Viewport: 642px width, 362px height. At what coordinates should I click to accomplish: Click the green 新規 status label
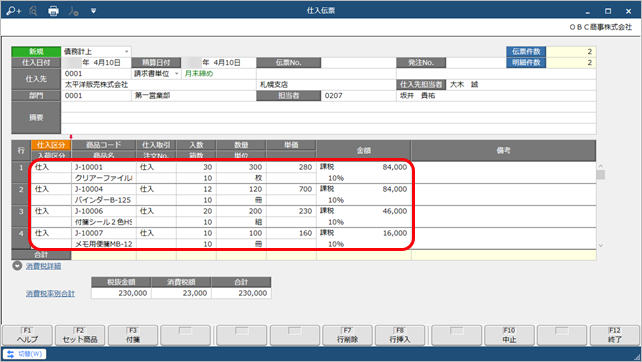pos(36,52)
